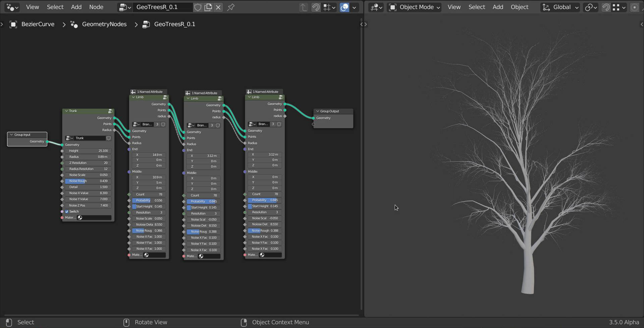
Task: Click Count 78 field in second Limb node
Action: click(204, 196)
